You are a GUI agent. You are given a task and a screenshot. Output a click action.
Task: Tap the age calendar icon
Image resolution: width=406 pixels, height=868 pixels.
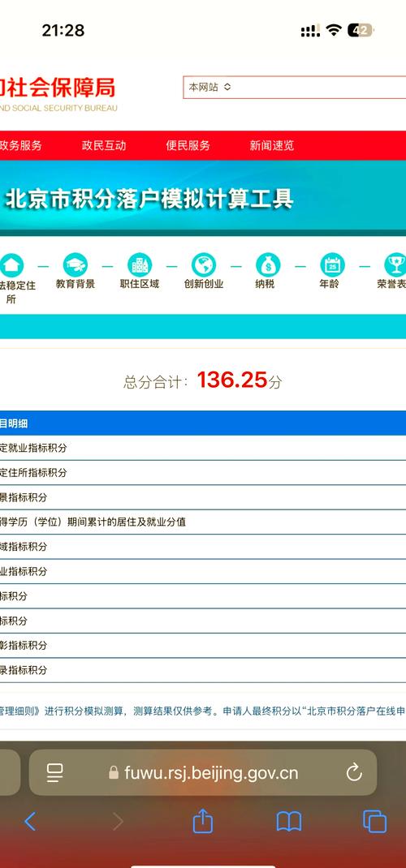(332, 265)
